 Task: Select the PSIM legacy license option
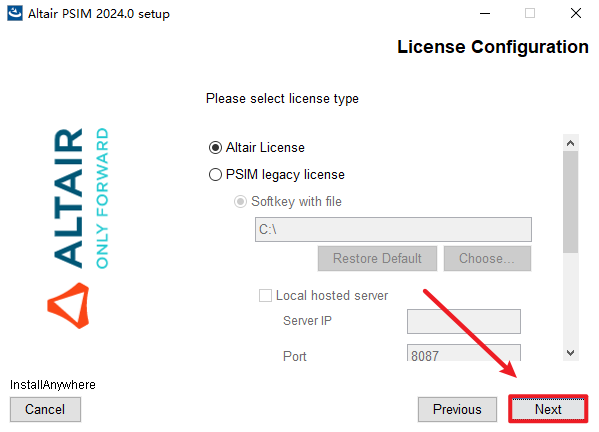pos(215,175)
